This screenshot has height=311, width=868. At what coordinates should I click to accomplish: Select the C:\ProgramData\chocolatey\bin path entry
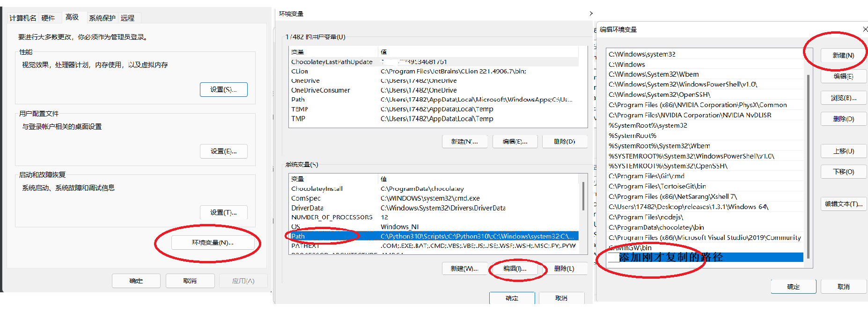point(706,227)
